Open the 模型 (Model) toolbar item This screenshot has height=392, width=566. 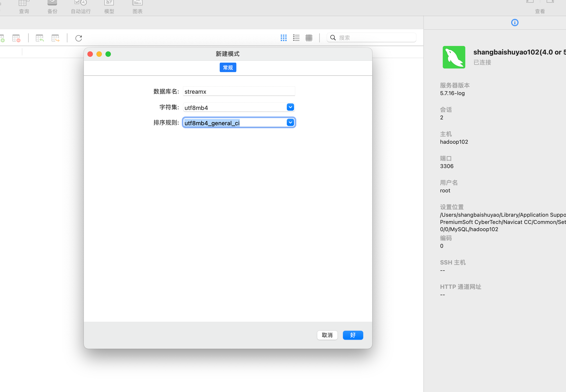pyautogui.click(x=109, y=7)
